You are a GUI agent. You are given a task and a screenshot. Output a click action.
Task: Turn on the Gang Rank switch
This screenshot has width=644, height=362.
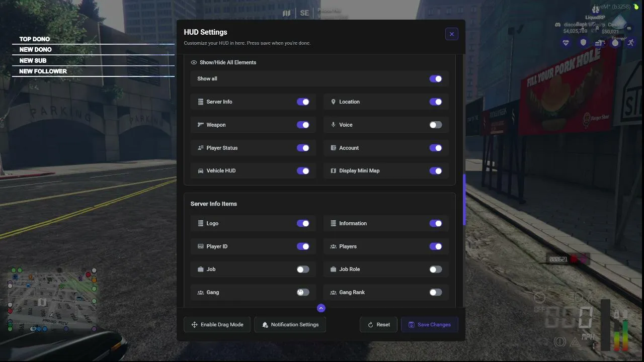436,292
